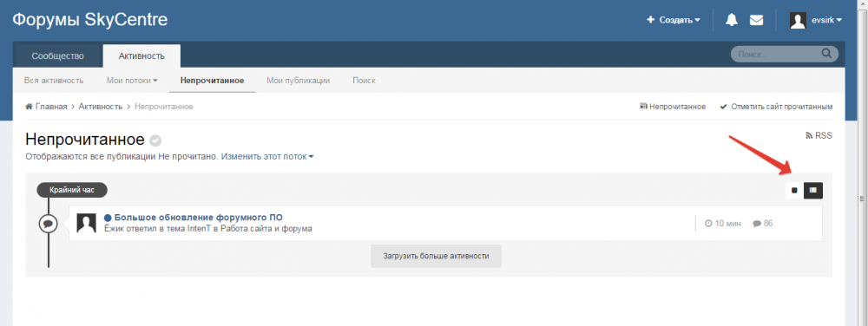Switch to condensed view mode
This screenshot has height=326, width=868.
click(812, 190)
